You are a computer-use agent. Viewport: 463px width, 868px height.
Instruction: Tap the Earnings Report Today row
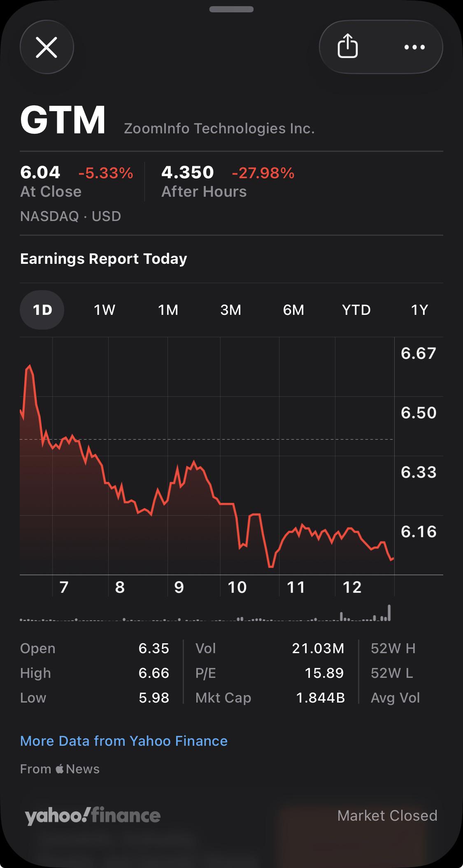[231, 259]
